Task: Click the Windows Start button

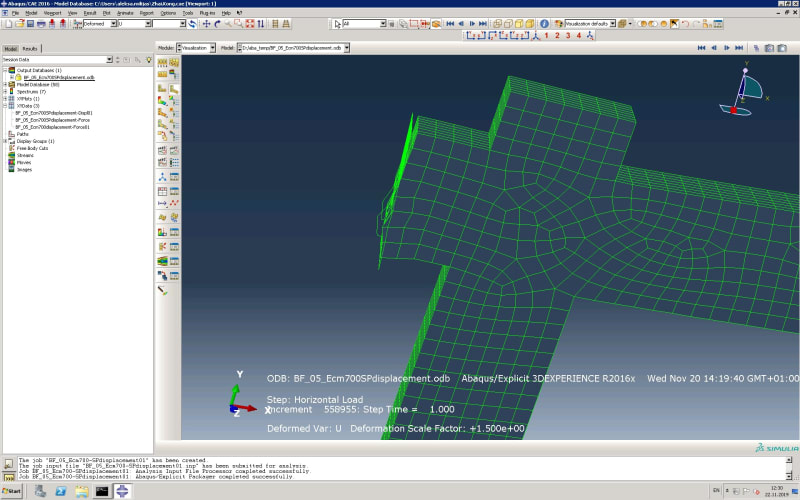Action: coord(11,491)
